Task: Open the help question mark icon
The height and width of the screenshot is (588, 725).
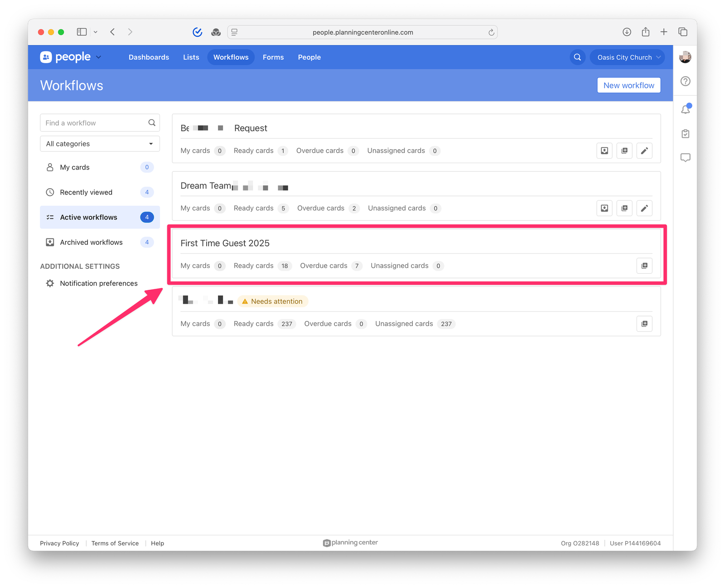Action: pyautogui.click(x=686, y=81)
